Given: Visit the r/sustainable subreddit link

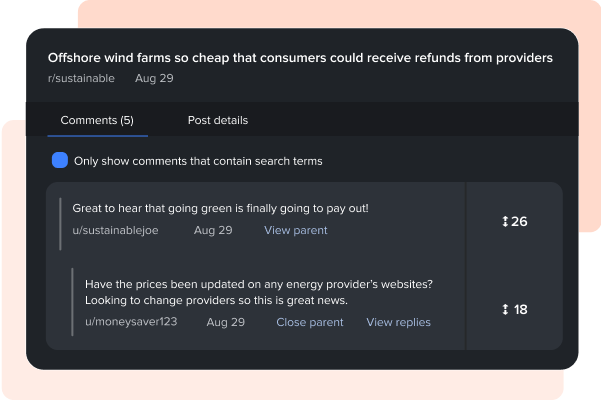Looking at the screenshot, I should click(x=81, y=78).
